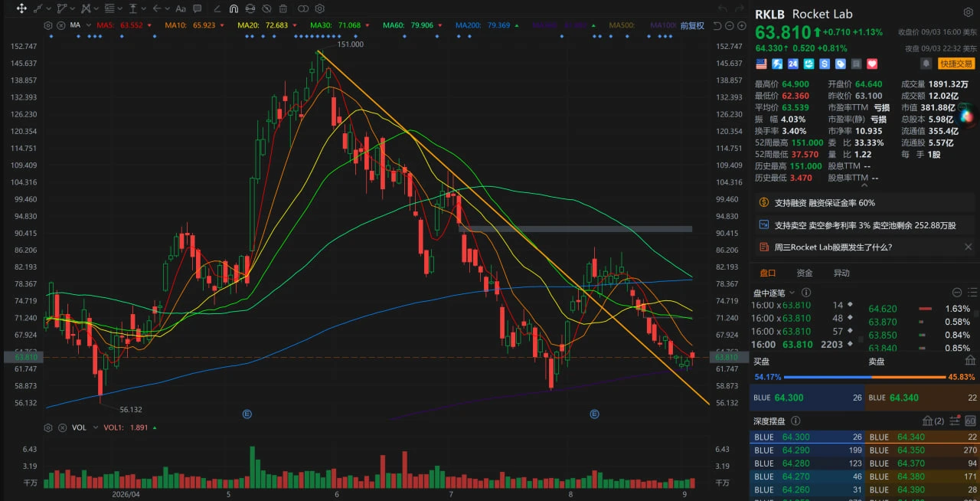This screenshot has width=980, height=501.
Task: Click the gray note list icon
Action: [x=856, y=64]
